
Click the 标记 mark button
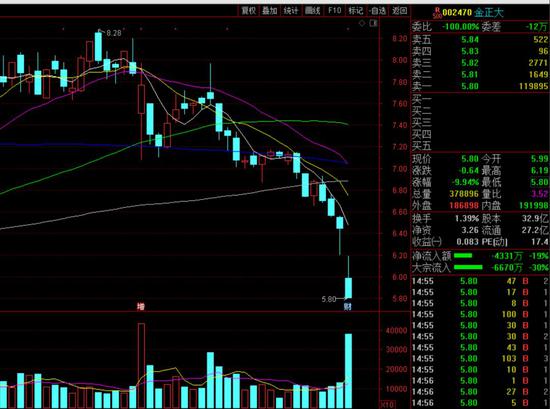pos(356,11)
